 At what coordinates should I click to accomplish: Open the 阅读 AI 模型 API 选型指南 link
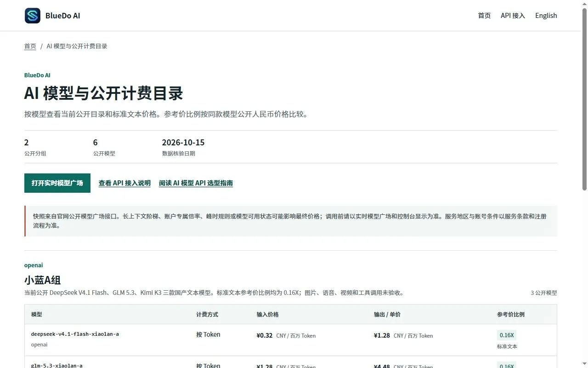click(196, 183)
